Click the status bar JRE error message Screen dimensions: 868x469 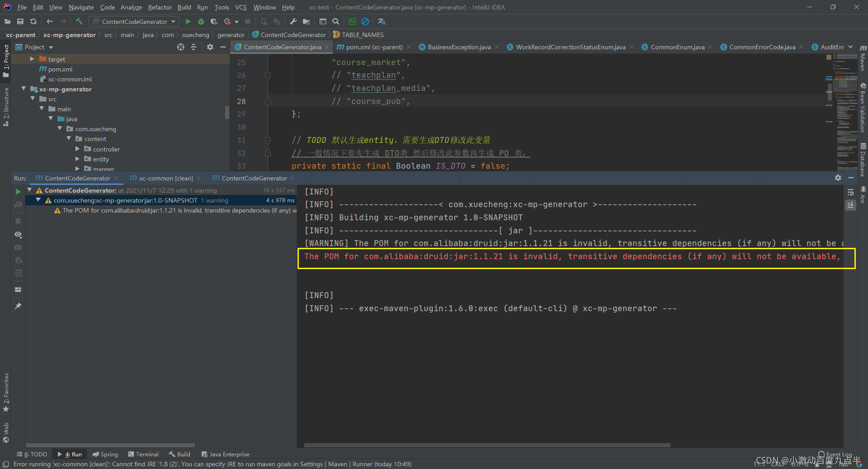[x=212, y=464]
